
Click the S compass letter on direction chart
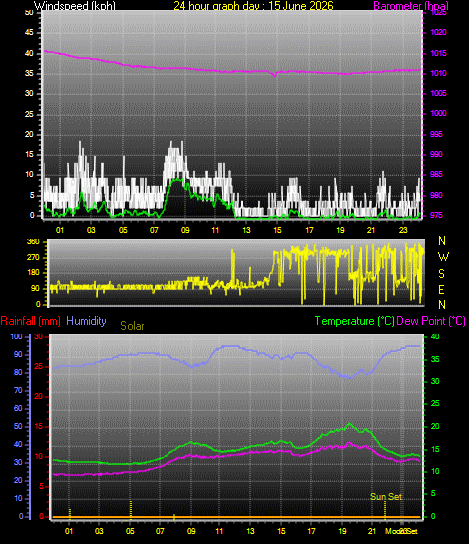(x=442, y=274)
